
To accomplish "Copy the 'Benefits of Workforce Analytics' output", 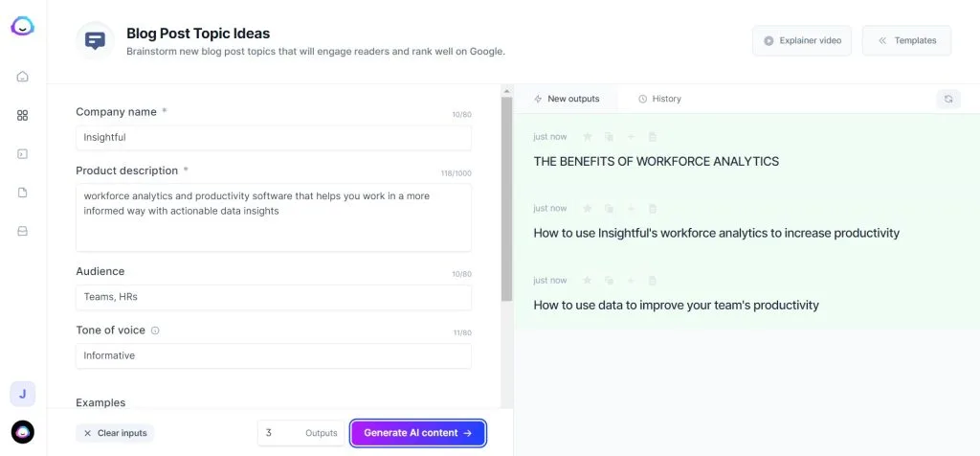I will point(609,136).
